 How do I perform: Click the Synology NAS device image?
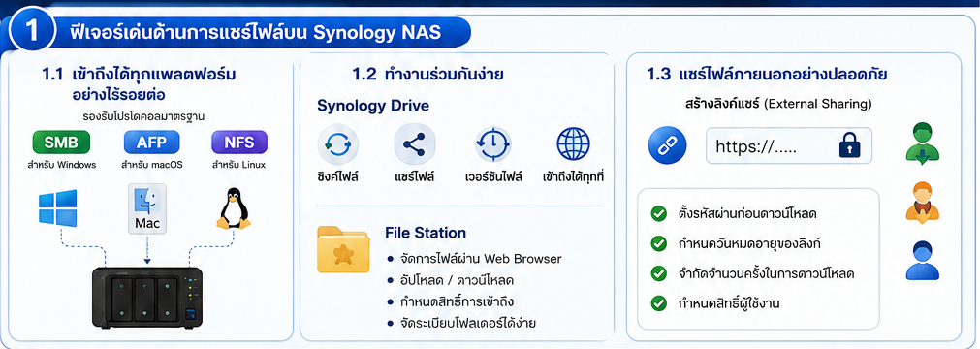147,298
